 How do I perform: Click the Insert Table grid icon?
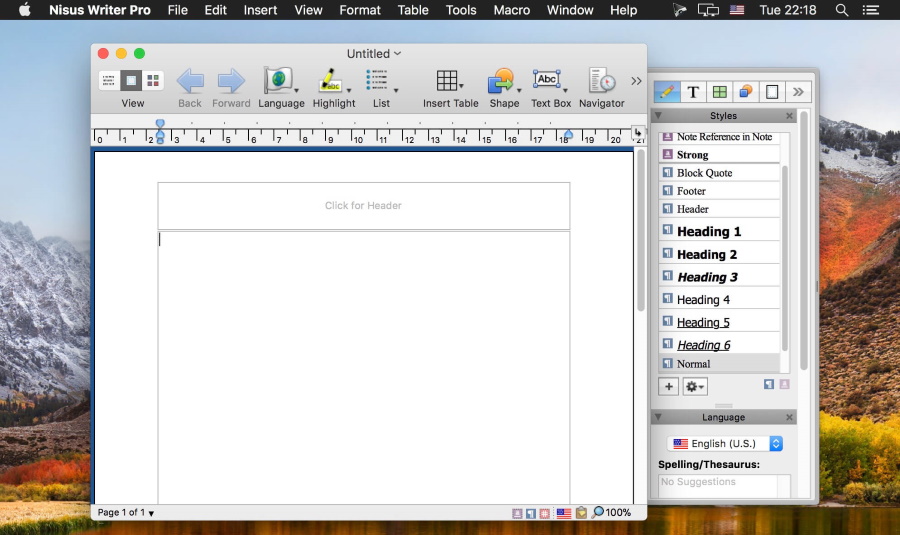(447, 80)
